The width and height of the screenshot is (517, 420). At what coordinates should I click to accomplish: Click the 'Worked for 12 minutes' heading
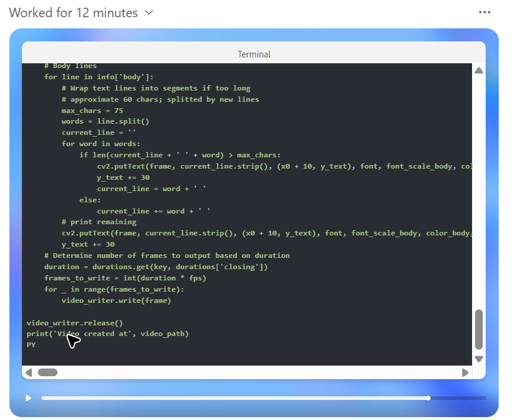pos(73,12)
